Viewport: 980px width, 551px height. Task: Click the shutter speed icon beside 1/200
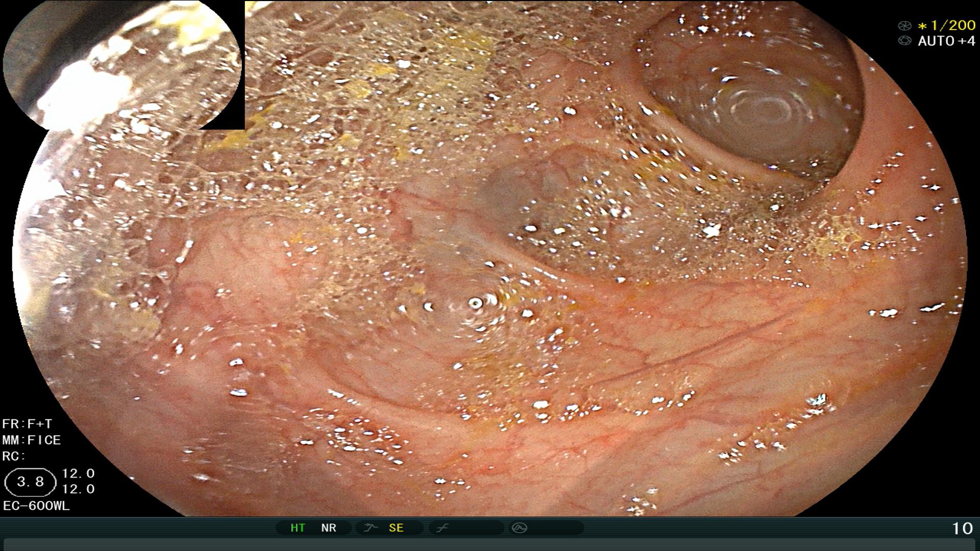pos(904,26)
